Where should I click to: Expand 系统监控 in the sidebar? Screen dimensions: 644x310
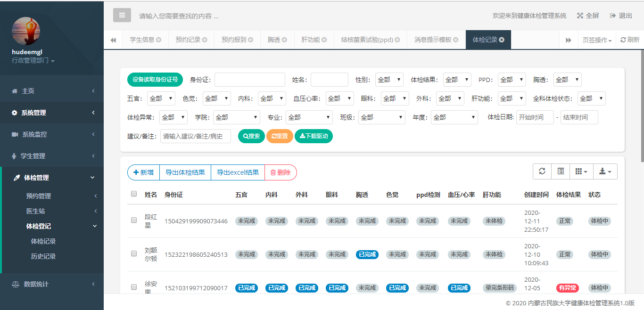click(52, 134)
